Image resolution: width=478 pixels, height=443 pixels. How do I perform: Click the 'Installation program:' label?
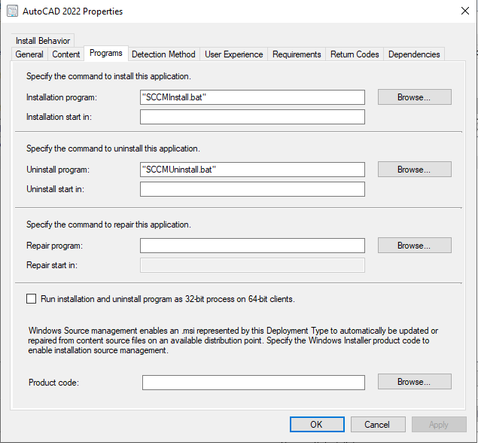coord(62,97)
